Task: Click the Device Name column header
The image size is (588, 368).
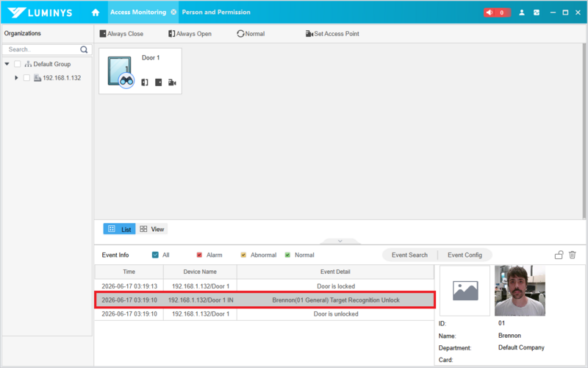Action: 200,272
